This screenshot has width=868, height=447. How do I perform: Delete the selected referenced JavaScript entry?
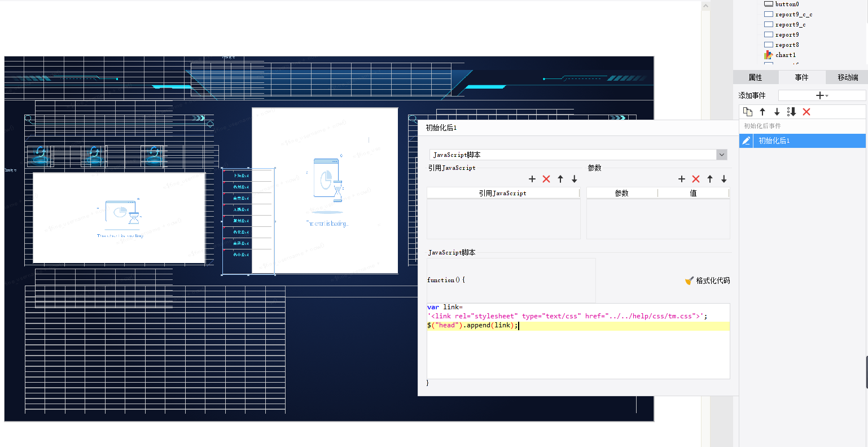click(546, 179)
